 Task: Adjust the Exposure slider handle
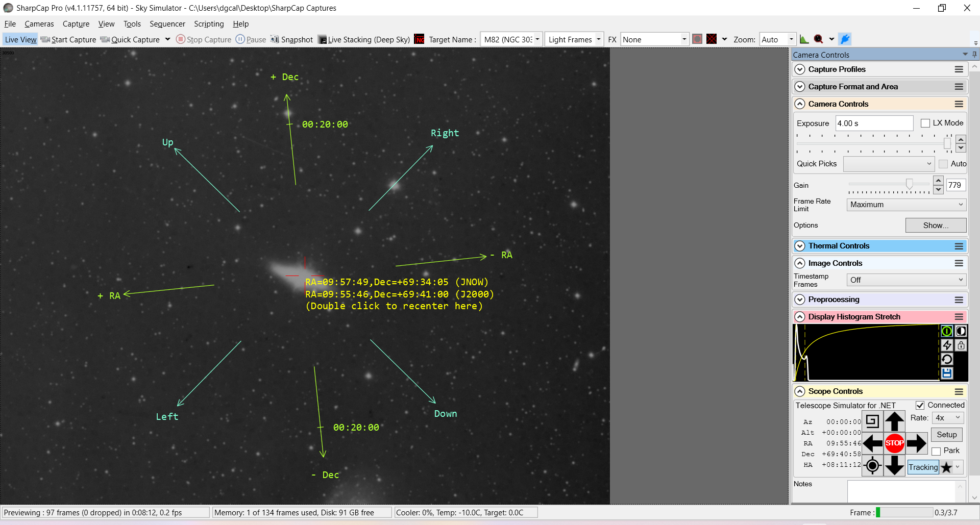(947, 143)
